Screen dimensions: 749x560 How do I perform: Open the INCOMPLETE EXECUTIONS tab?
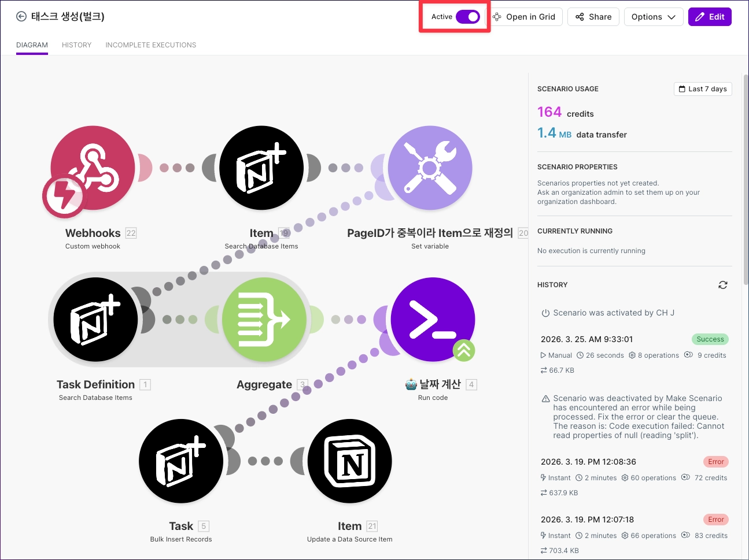point(151,45)
